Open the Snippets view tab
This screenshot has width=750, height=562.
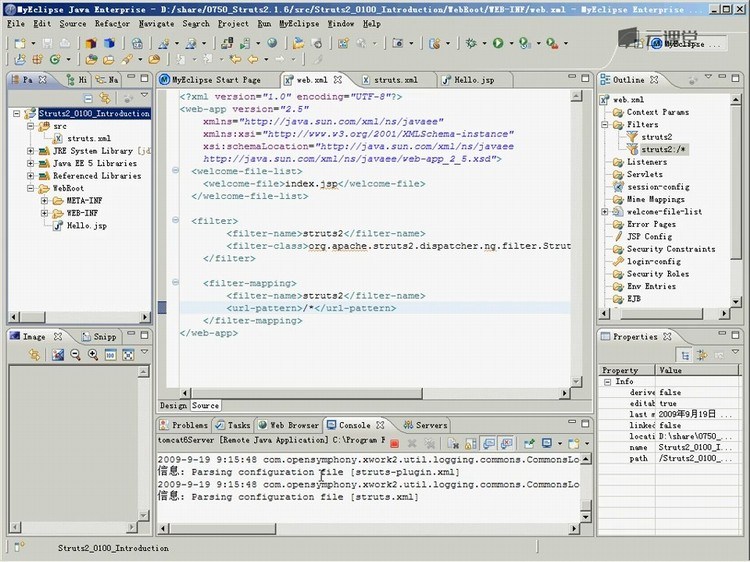(x=99, y=337)
